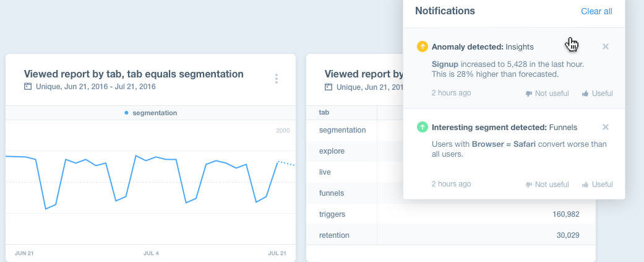
Task: Click thumbs-down icon on the Safari segment notification
Action: (x=529, y=185)
